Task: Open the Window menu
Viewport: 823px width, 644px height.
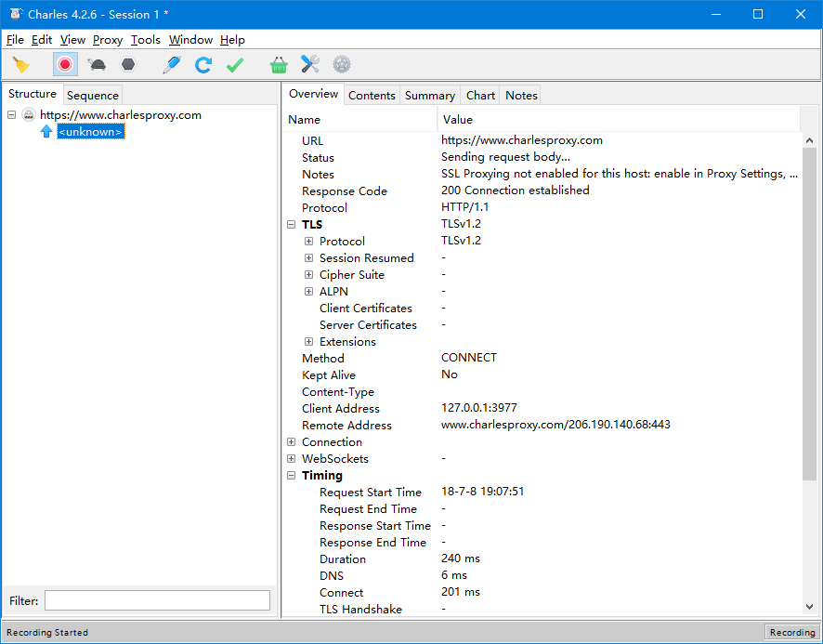Action: click(x=190, y=40)
